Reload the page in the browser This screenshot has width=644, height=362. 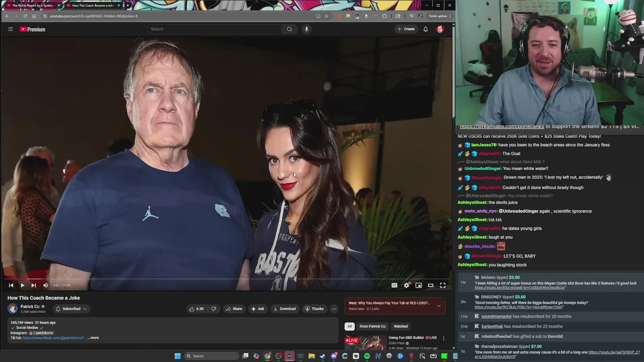pyautogui.click(x=25, y=16)
